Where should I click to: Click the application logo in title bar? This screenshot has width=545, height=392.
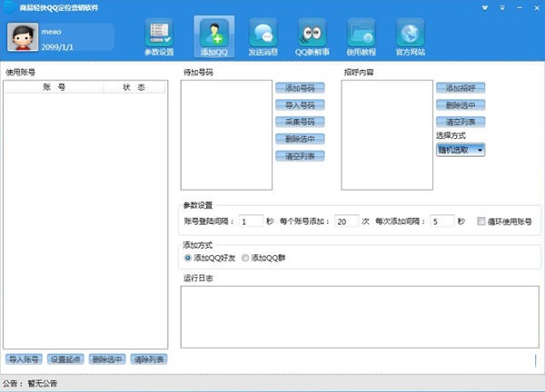click(x=9, y=7)
